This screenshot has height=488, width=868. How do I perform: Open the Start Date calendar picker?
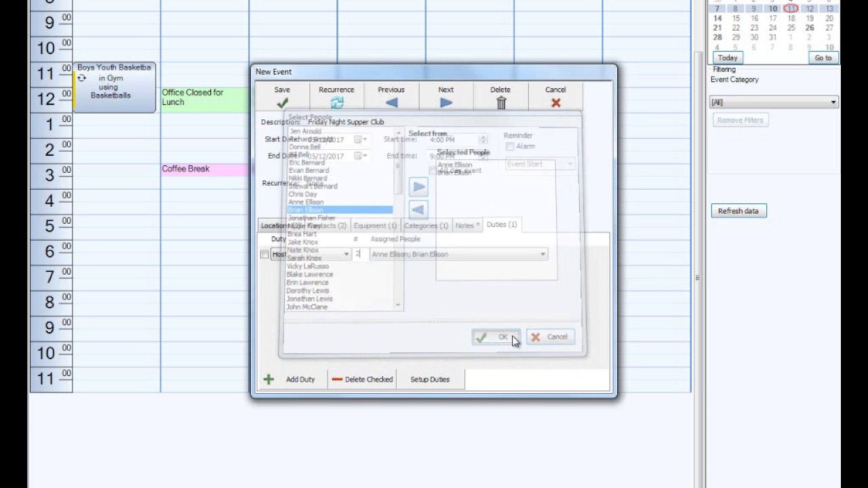click(359, 140)
